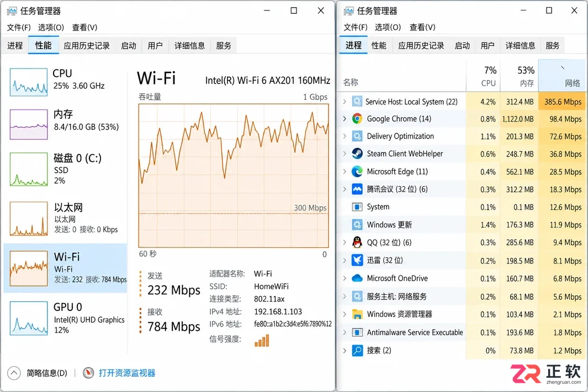Click the 迅雷 process icon
588x392 pixels.
click(x=357, y=261)
